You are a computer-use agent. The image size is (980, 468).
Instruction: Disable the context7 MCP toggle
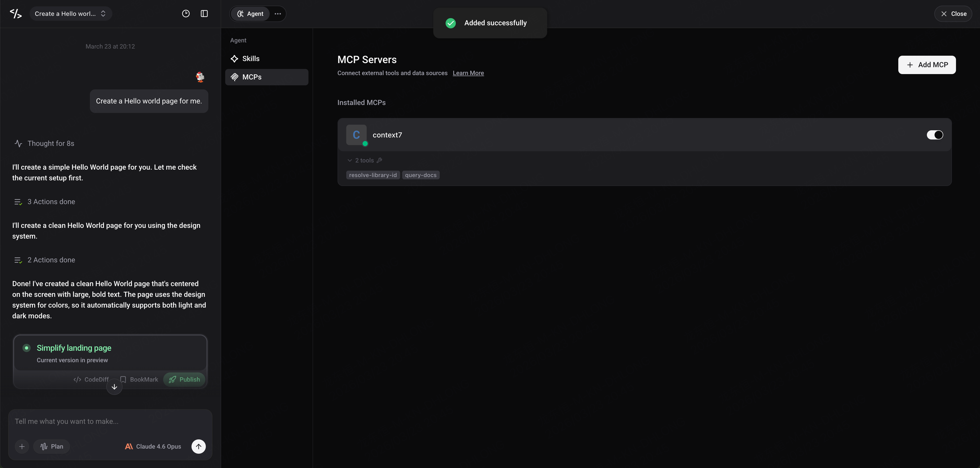coord(935,135)
